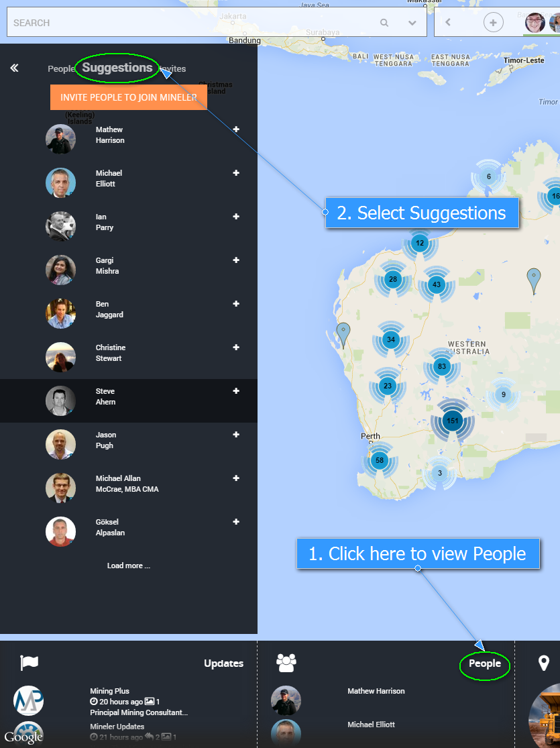Switch to the Suggestions tab
Image resolution: width=560 pixels, height=748 pixels.
click(117, 68)
